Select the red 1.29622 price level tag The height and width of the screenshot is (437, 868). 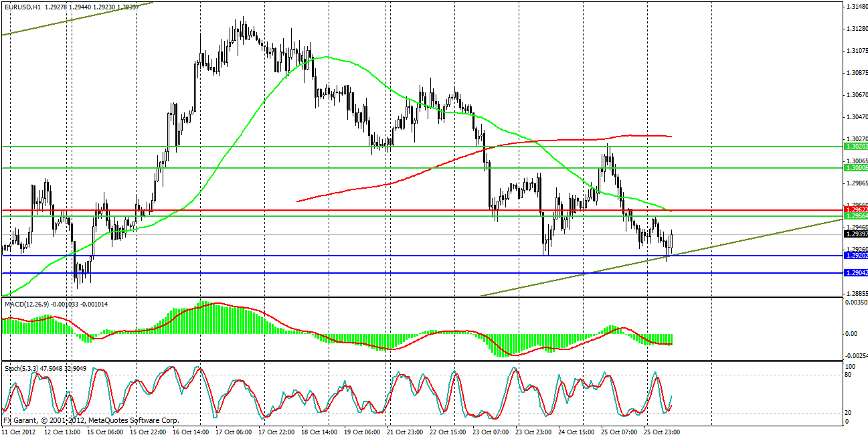point(855,210)
